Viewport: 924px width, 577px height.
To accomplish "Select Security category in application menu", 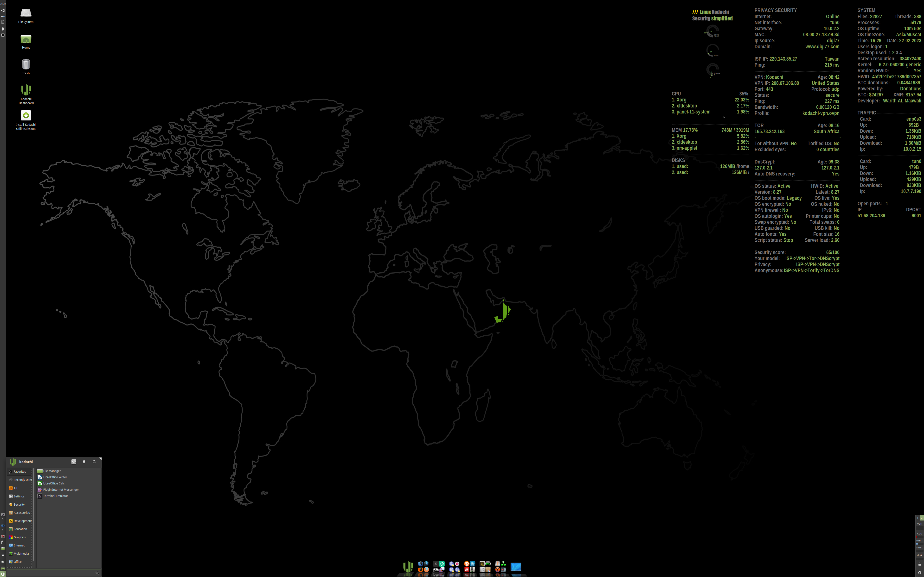I will (x=19, y=504).
